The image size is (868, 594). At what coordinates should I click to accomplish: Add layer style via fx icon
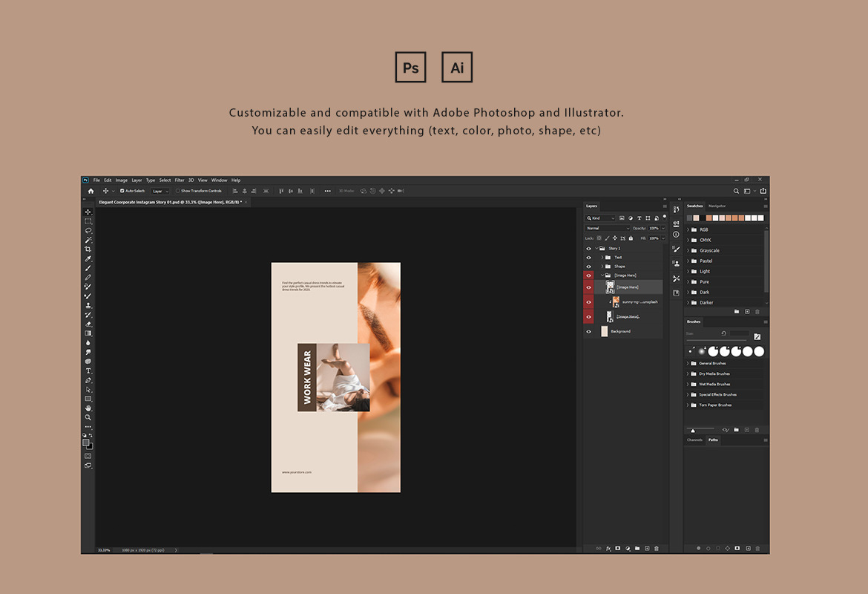[x=608, y=548]
